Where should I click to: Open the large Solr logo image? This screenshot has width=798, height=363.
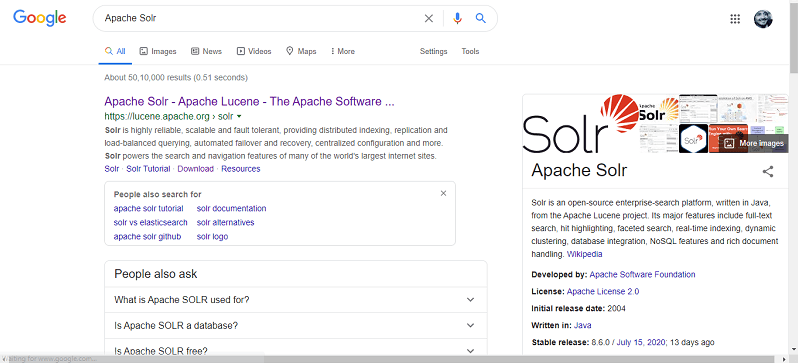pyautogui.click(x=581, y=124)
